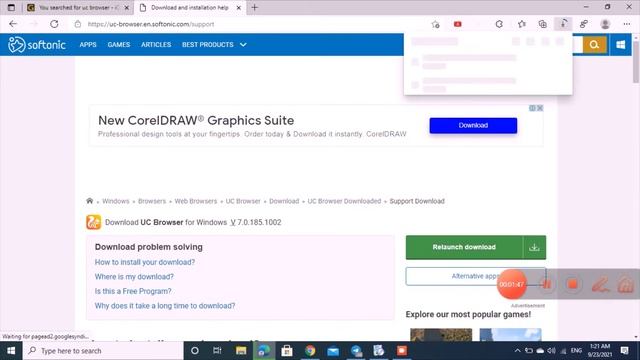Open 'Why does it take a long time' link
The height and width of the screenshot is (360, 640).
[x=165, y=306]
